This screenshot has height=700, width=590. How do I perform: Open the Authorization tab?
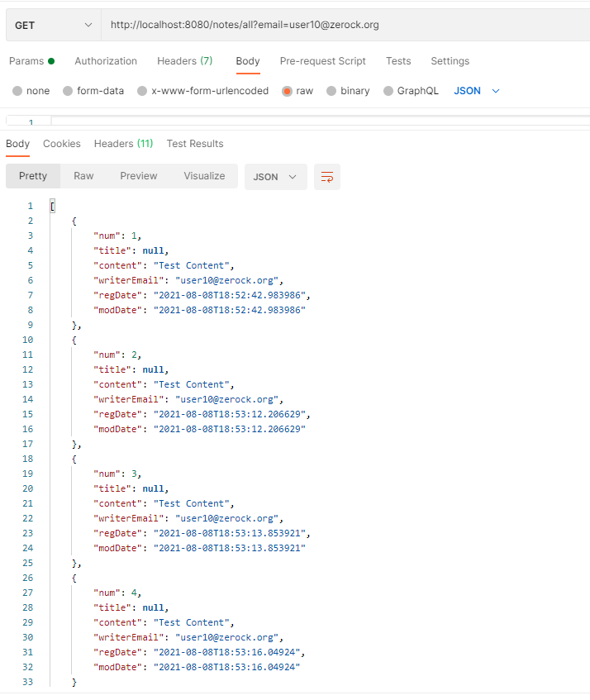(x=106, y=61)
